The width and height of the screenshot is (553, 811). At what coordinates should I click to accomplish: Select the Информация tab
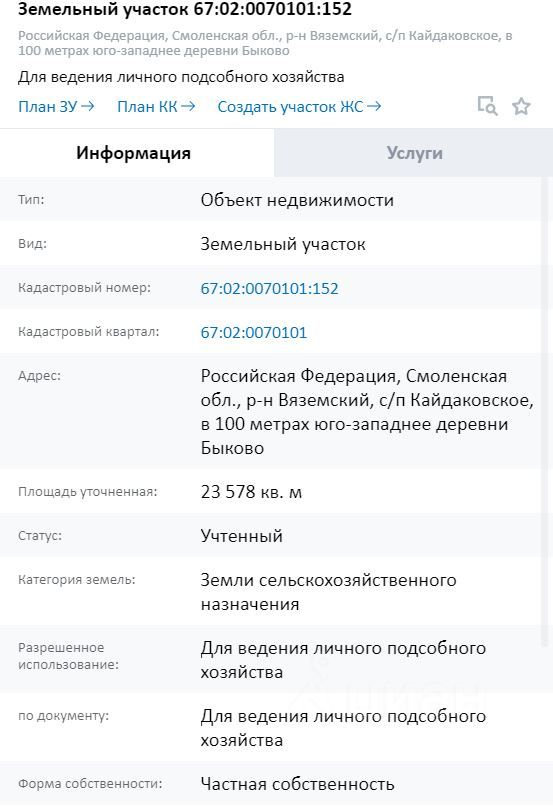[133, 153]
